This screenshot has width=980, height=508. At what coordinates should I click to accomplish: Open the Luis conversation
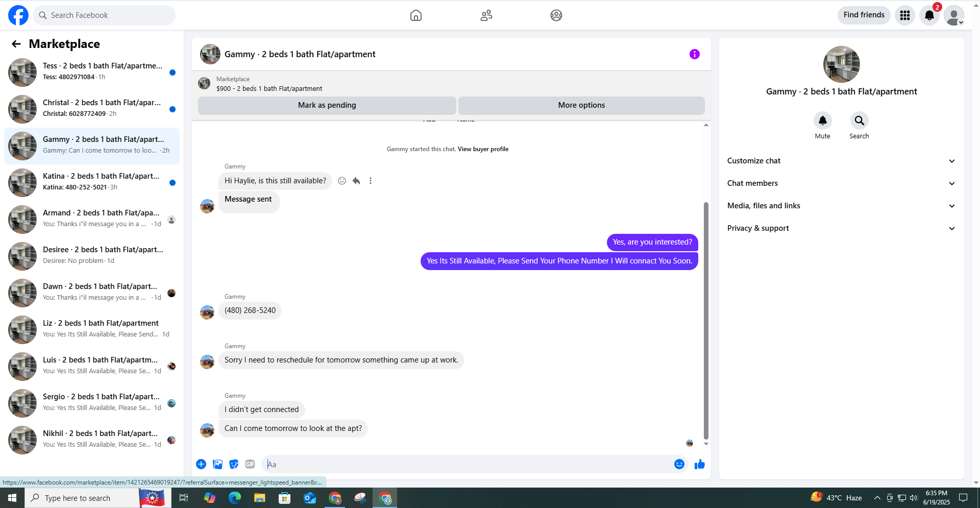[92, 367]
